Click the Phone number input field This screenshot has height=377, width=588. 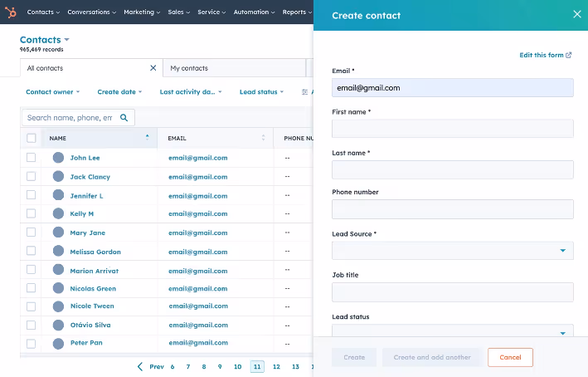(x=452, y=209)
